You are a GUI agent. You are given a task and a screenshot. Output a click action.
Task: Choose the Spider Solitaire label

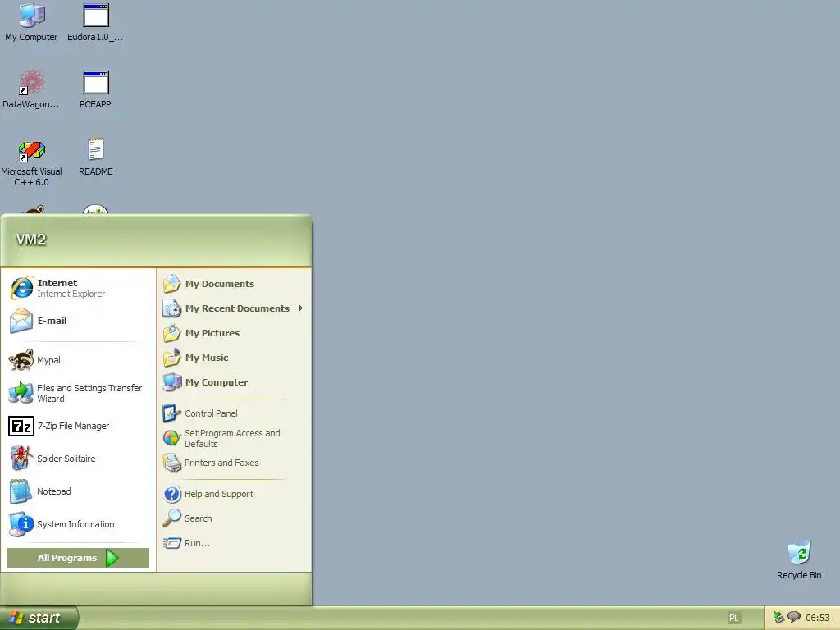click(x=66, y=459)
